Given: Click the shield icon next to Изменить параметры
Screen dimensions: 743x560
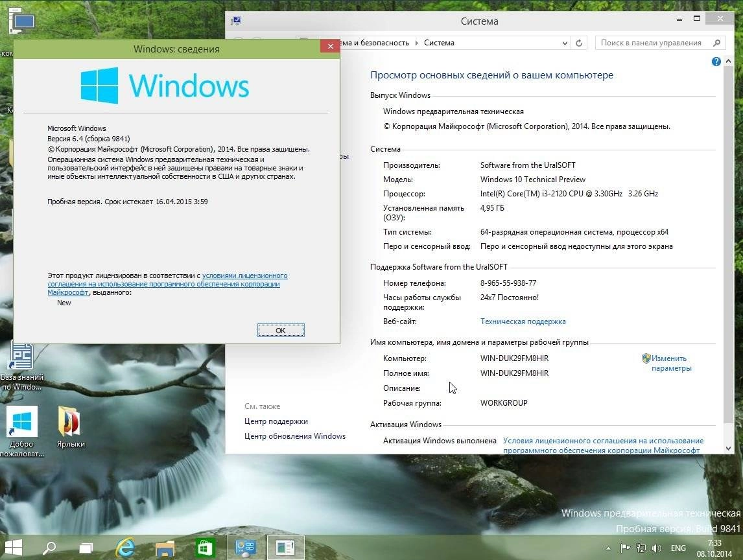Looking at the screenshot, I should point(646,358).
